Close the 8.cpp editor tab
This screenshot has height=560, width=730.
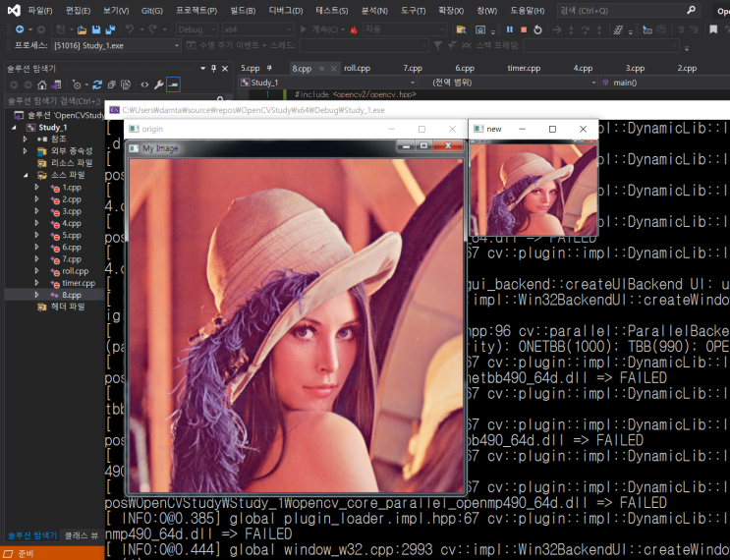click(x=333, y=69)
